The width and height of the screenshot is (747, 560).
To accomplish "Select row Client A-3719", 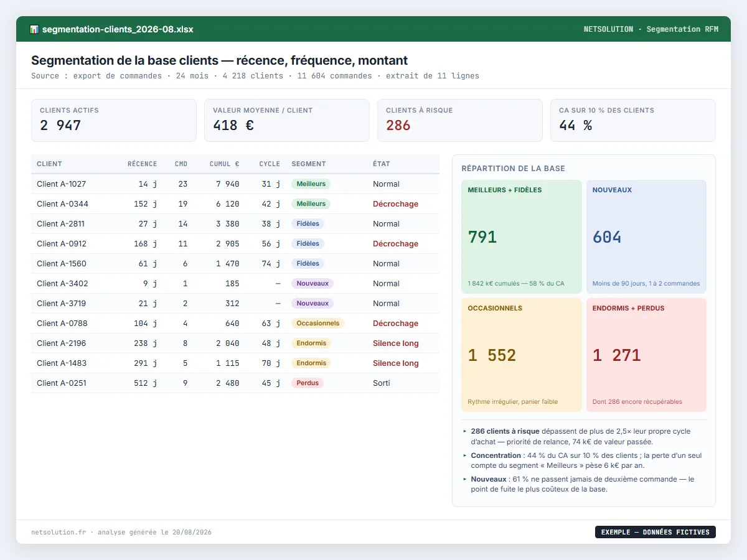I will pyautogui.click(x=235, y=304).
